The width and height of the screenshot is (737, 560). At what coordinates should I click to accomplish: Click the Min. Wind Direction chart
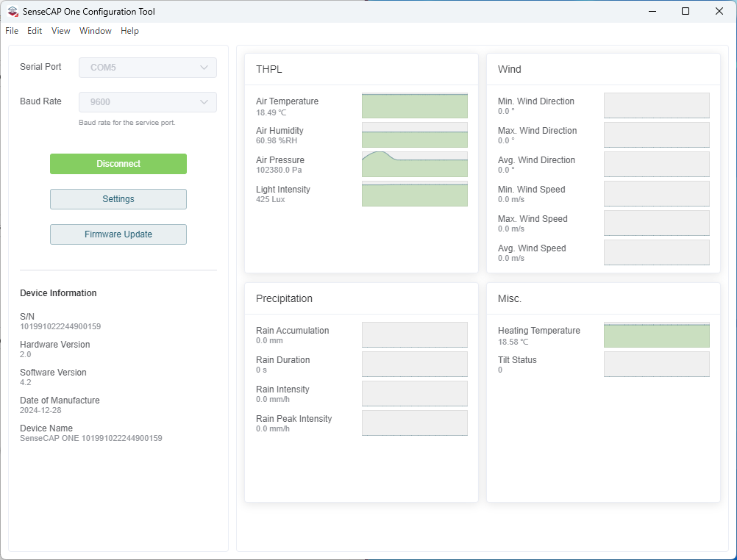pyautogui.click(x=657, y=105)
